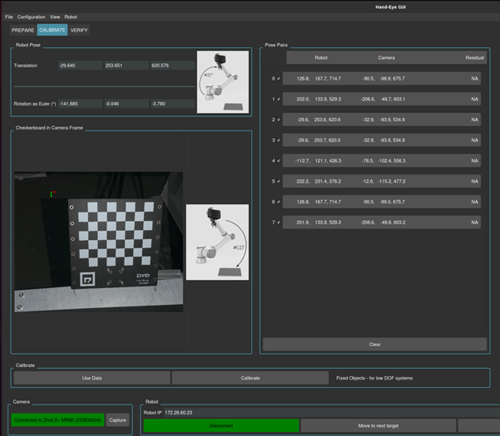Click Fixed Objects for low DOF systems
This screenshot has height=436, width=500.
(x=374, y=378)
